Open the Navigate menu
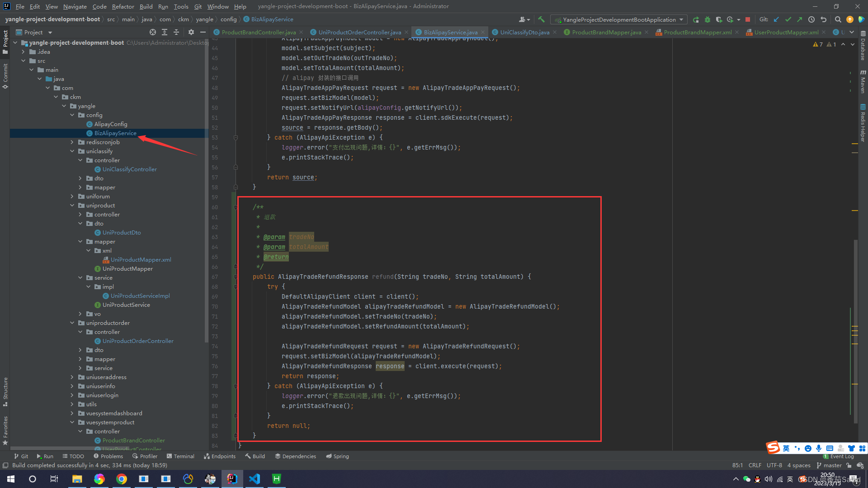Viewport: 868px width, 488px height. click(75, 6)
